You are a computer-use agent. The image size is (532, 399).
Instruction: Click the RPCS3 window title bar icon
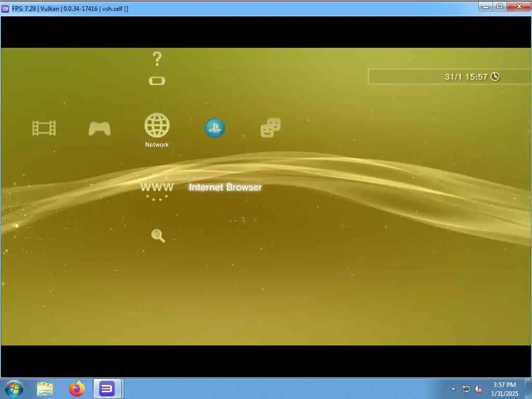(x=5, y=8)
